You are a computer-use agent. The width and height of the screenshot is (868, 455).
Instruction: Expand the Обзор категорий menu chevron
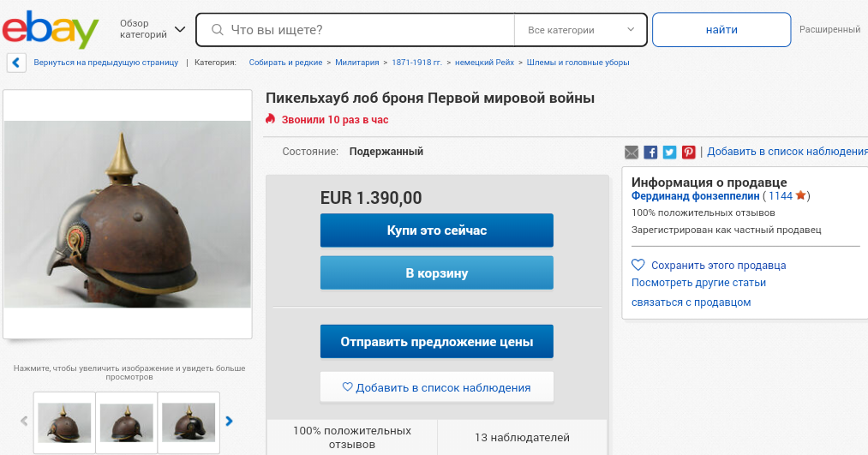[180, 29]
